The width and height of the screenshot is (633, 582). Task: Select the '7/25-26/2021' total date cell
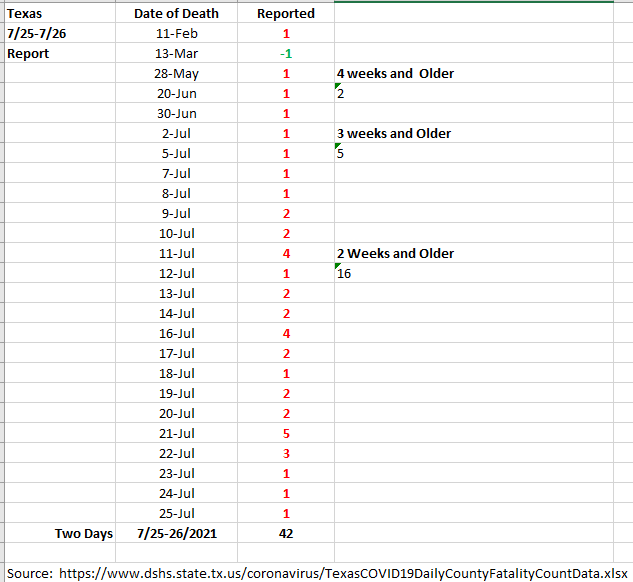pyautogui.click(x=176, y=533)
